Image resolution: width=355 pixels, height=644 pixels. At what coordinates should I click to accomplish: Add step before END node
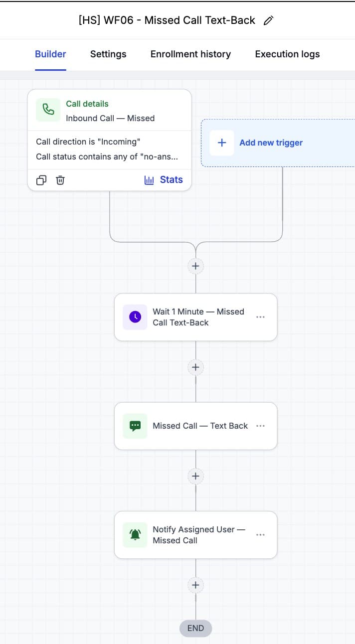[x=195, y=585]
